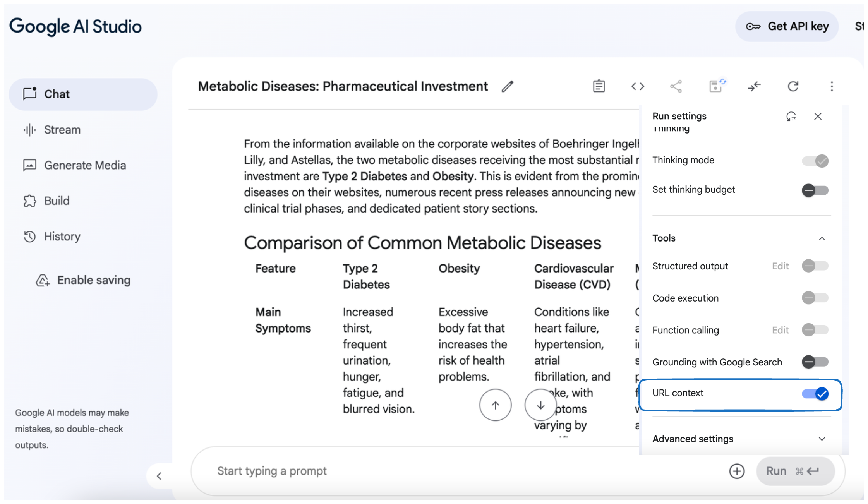Open the three-dot more options menu

(832, 86)
